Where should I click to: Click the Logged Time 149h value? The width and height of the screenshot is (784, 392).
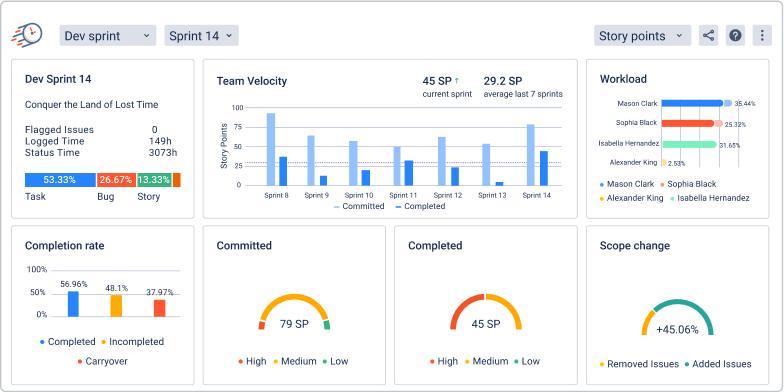pos(160,142)
